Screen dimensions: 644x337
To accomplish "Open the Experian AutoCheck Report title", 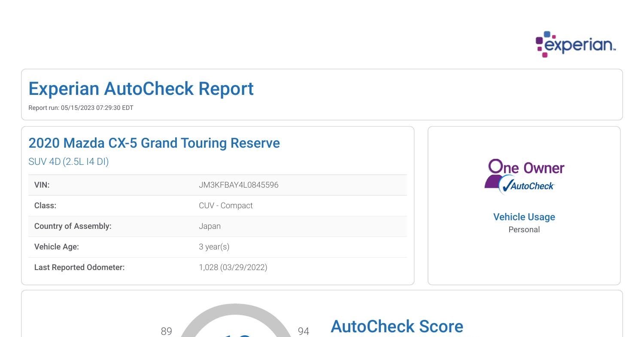I will point(140,89).
